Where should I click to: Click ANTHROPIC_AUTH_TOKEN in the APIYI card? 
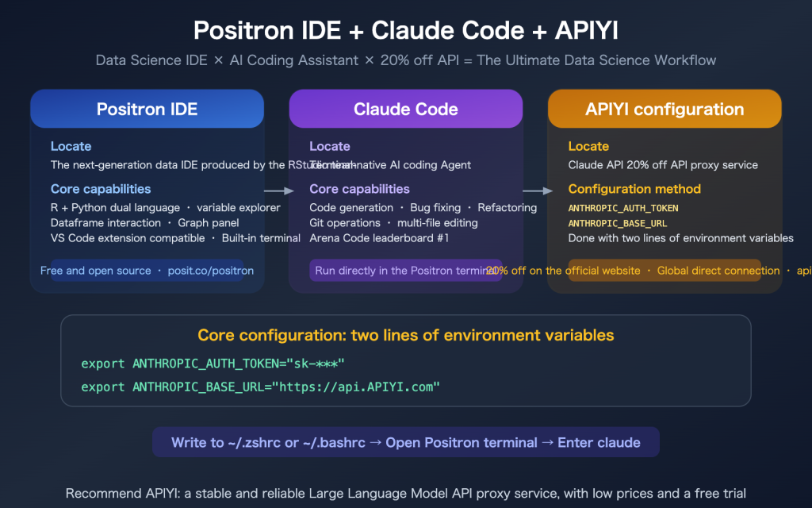point(623,208)
